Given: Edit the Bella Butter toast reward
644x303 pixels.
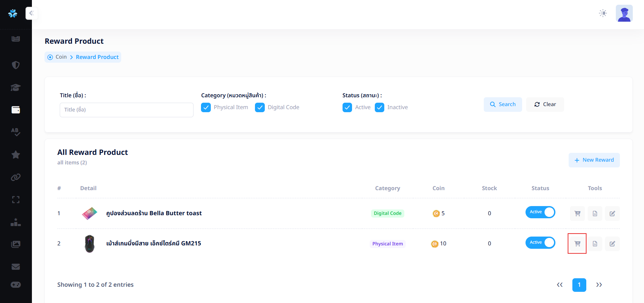Looking at the screenshot, I should (612, 214).
